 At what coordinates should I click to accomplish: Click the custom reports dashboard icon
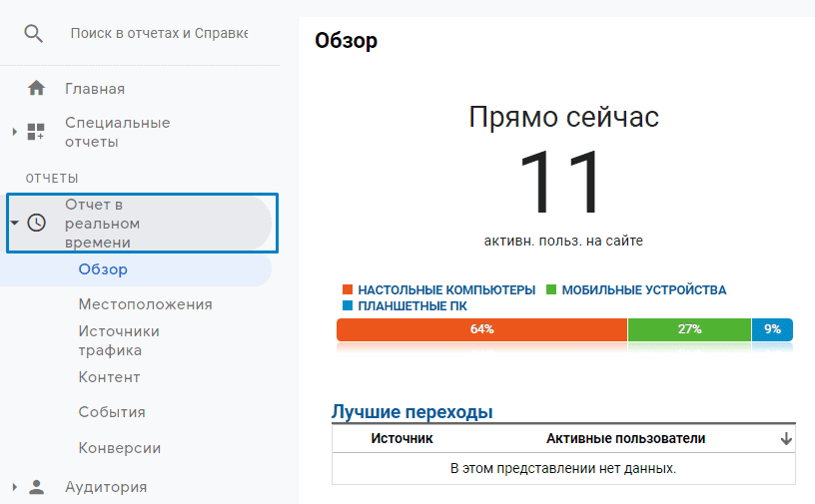[36, 132]
